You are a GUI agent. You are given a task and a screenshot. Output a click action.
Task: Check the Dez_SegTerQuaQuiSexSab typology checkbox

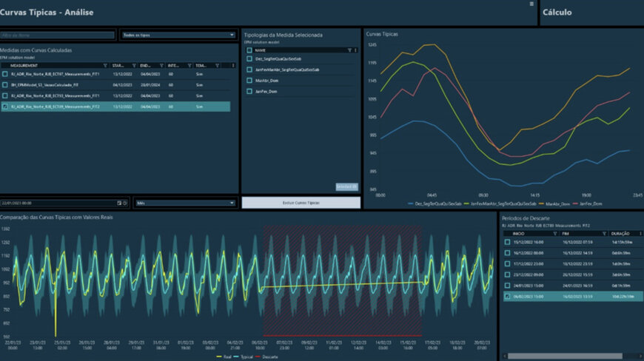tap(249, 59)
